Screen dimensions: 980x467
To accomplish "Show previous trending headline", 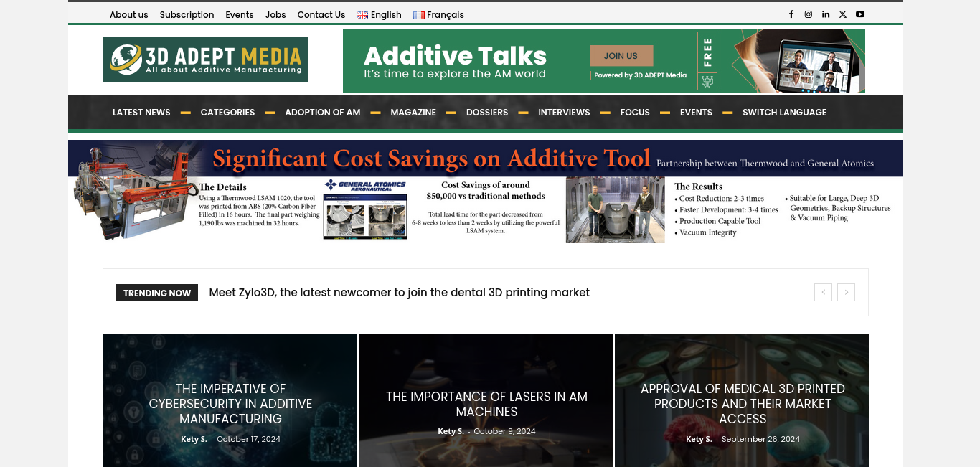I will 823,292.
